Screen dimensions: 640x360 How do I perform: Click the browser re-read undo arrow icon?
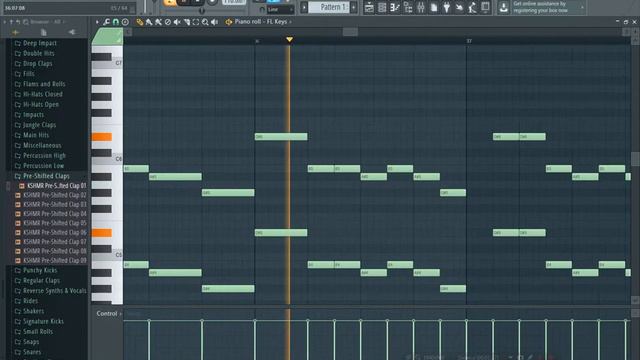18,22
